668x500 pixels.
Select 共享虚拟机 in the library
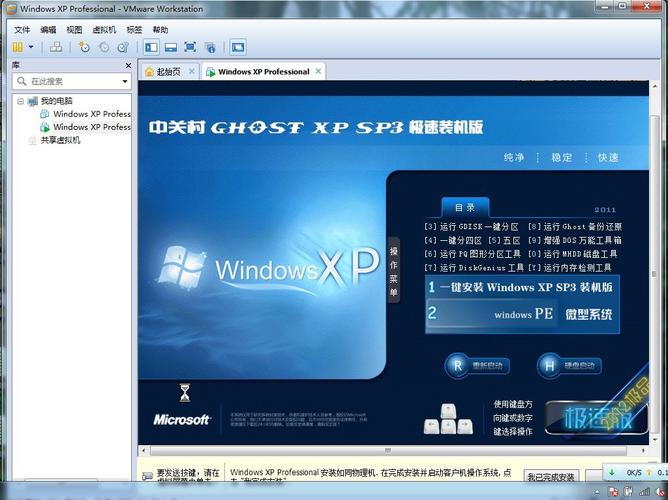click(60, 140)
